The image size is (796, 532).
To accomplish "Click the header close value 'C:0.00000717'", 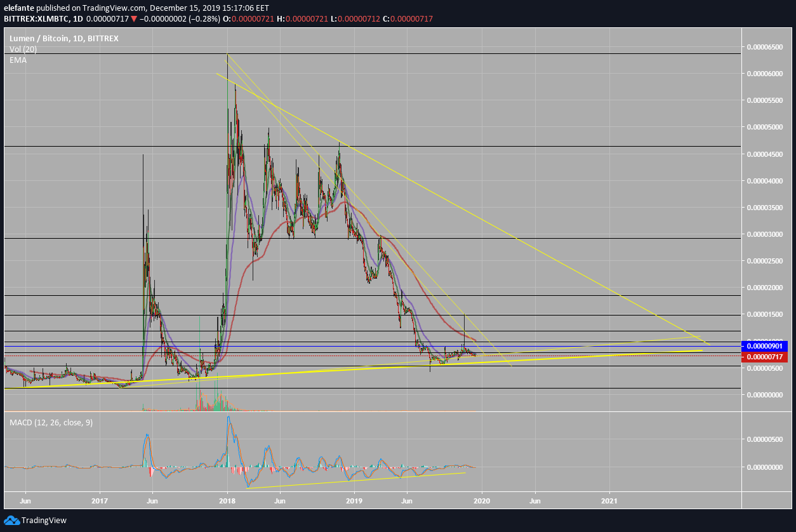I will point(406,19).
